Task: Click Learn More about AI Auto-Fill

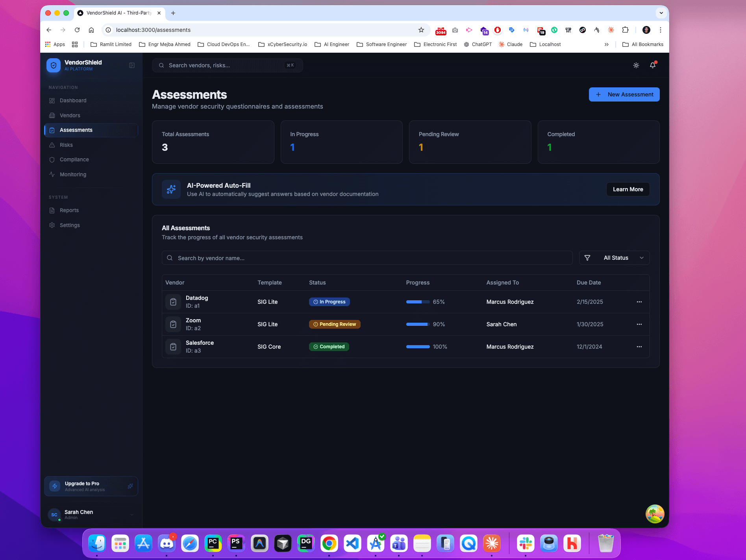Action: click(628, 189)
